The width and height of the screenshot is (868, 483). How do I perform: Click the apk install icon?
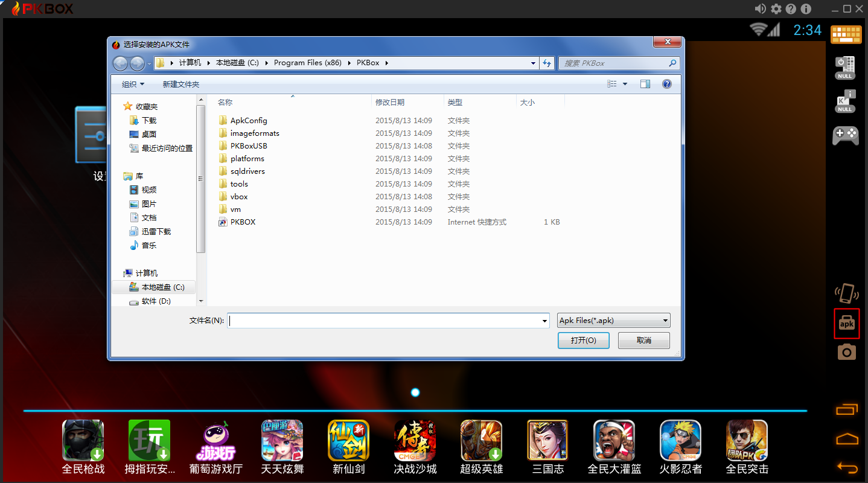click(x=847, y=324)
